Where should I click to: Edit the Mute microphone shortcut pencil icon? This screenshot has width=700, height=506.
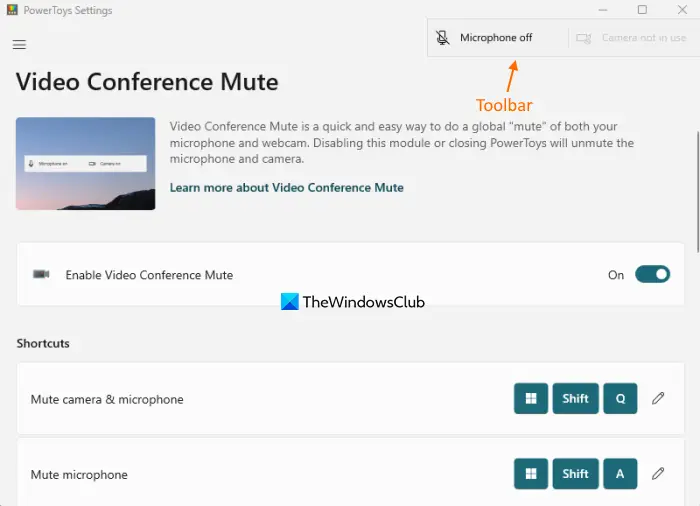click(x=658, y=474)
